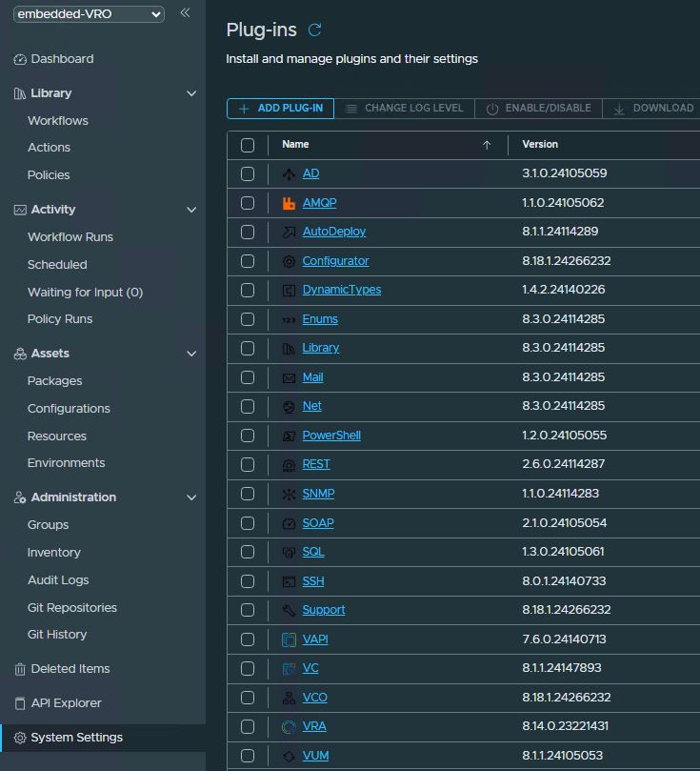This screenshot has width=700, height=771.
Task: Click the VAPI plugin icon
Action: tap(289, 639)
